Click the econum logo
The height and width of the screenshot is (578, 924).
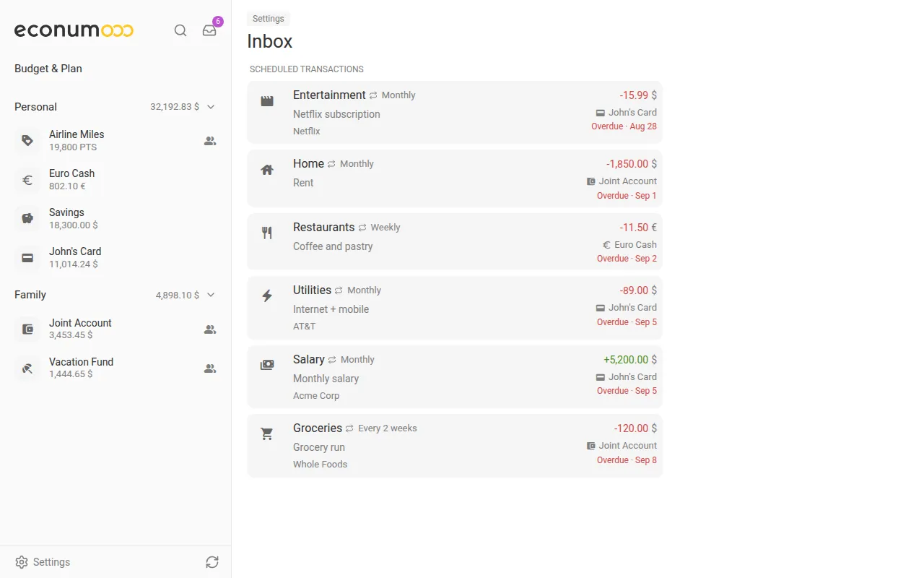tap(74, 30)
